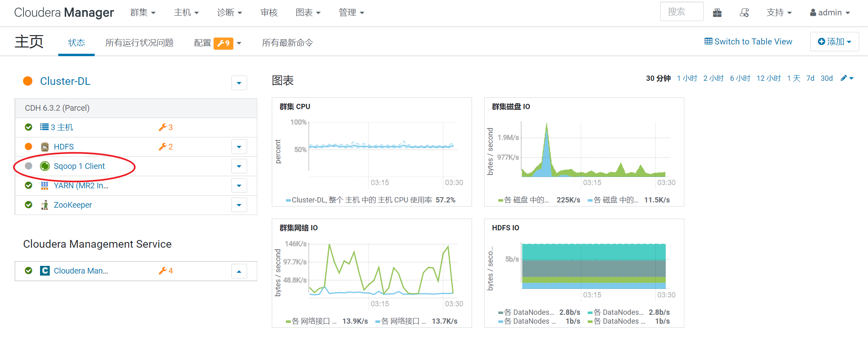868x358 pixels.
Task: Click the orange wrench 9 config badge
Action: [223, 43]
